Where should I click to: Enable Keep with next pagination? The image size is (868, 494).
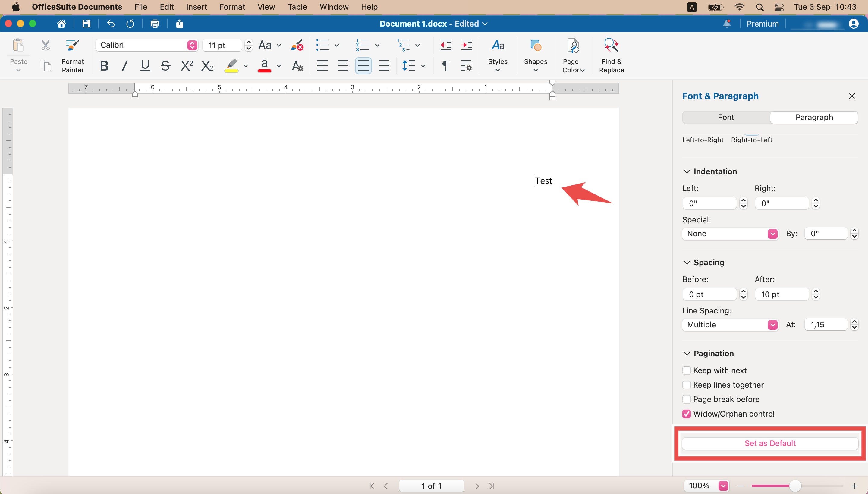point(687,370)
